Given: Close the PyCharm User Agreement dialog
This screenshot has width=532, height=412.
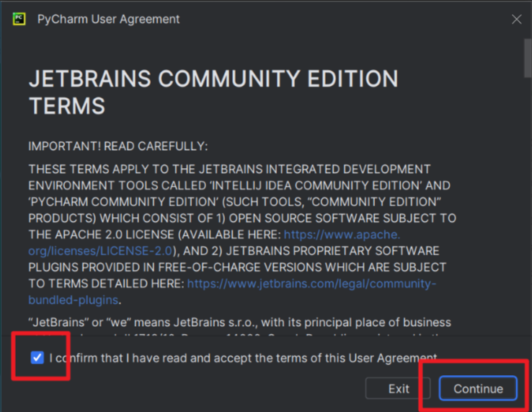Looking at the screenshot, I should tap(516, 19).
